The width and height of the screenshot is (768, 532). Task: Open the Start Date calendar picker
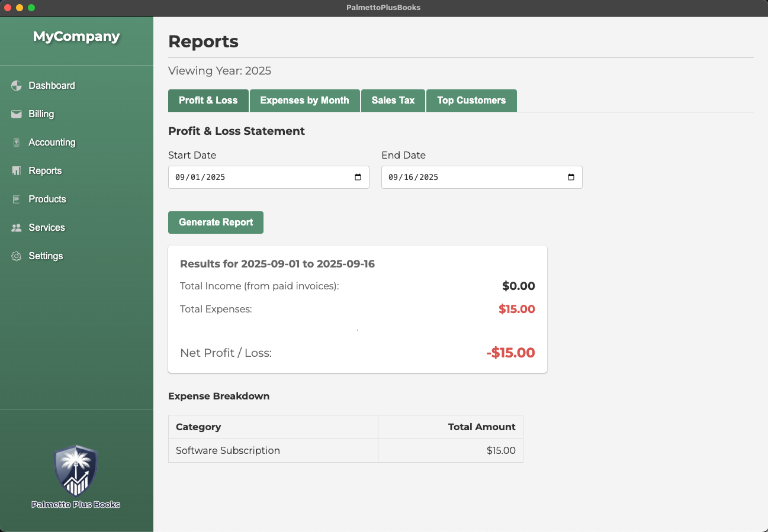point(358,178)
